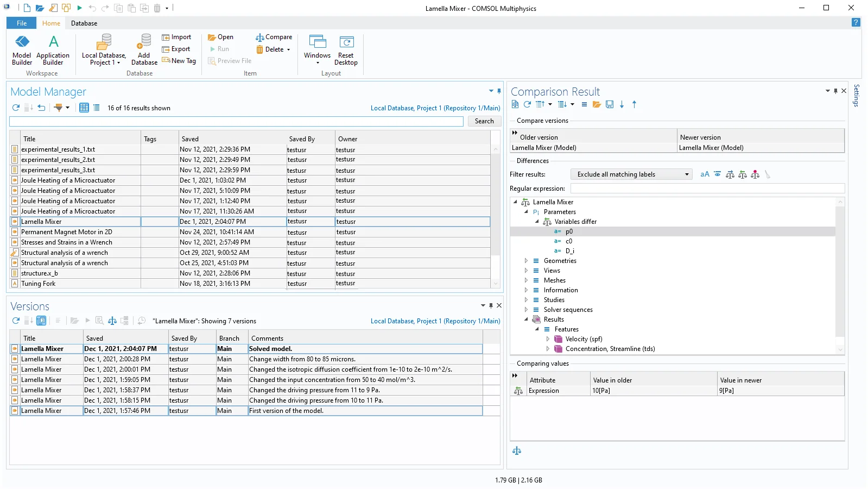Refresh the Model Manager results

click(16, 108)
